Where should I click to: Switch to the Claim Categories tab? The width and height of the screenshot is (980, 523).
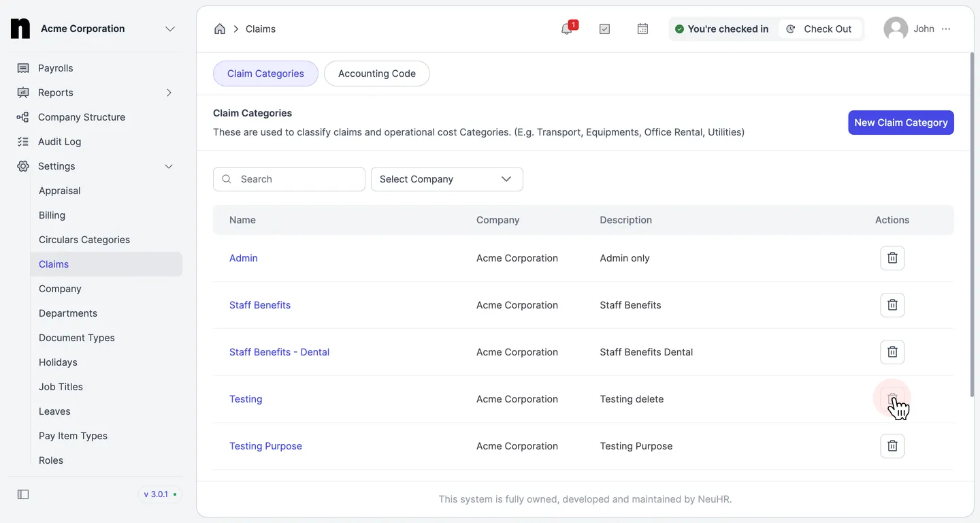[x=265, y=74]
